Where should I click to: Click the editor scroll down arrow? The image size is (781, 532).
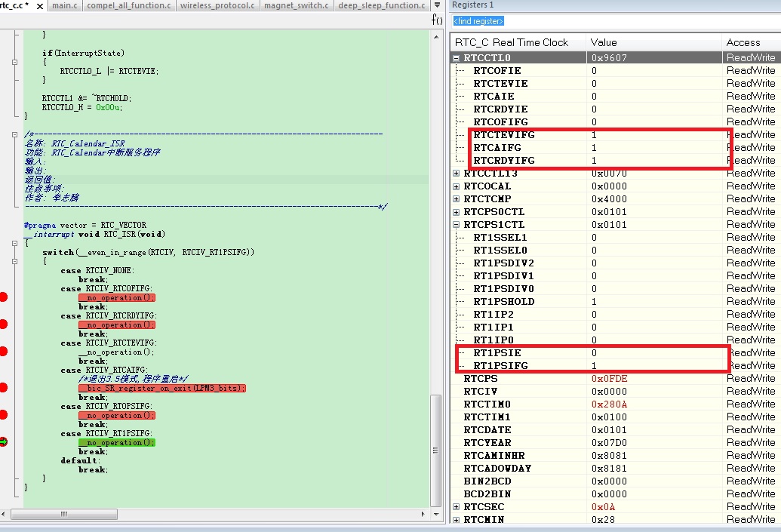coord(436,514)
